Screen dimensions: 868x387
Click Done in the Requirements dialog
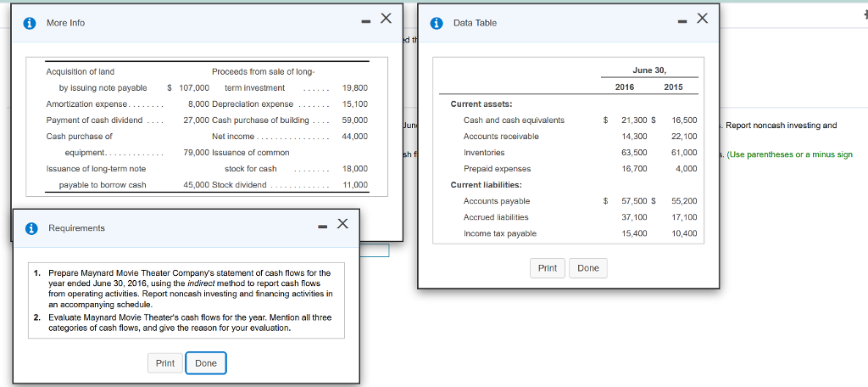coord(206,363)
